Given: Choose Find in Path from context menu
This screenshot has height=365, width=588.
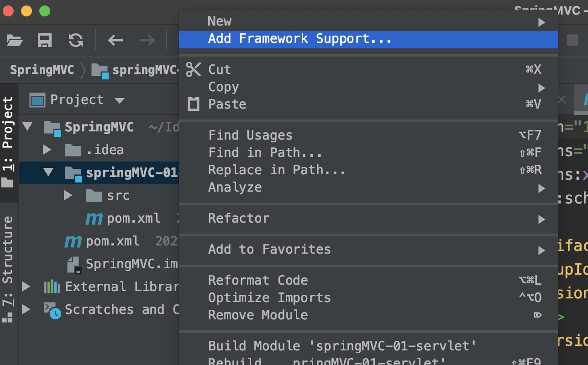Looking at the screenshot, I should tap(265, 152).
